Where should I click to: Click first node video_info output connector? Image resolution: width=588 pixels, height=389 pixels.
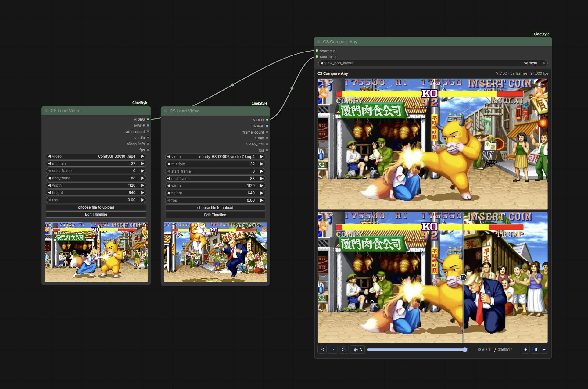click(x=148, y=144)
